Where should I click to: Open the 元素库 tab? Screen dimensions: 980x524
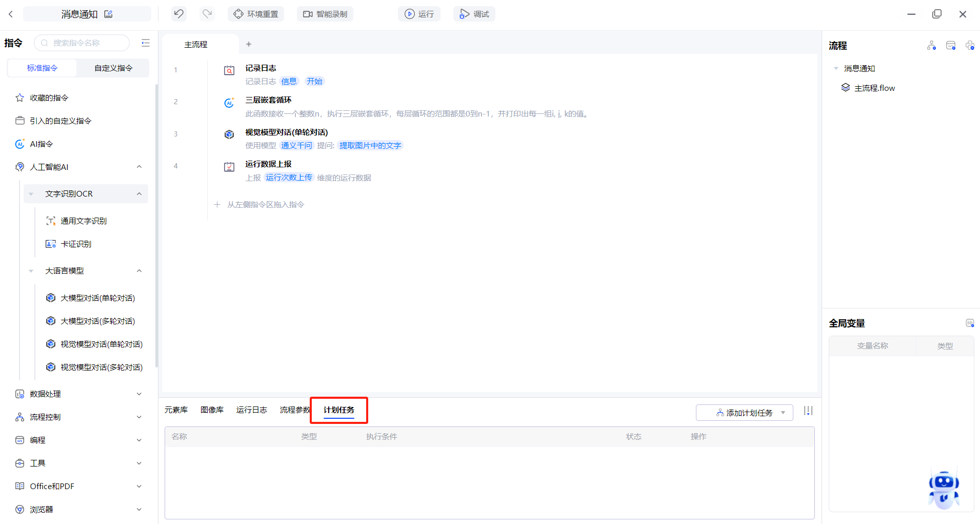click(x=176, y=410)
